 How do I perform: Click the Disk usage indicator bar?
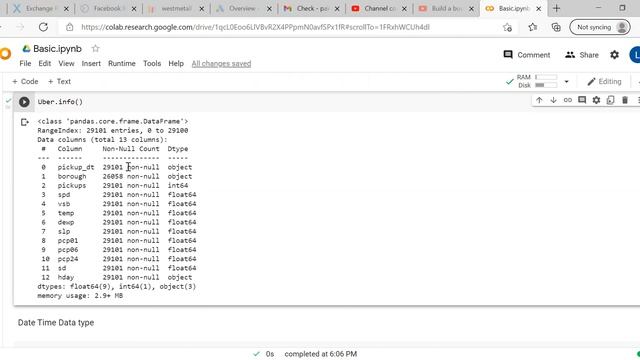click(x=546, y=85)
